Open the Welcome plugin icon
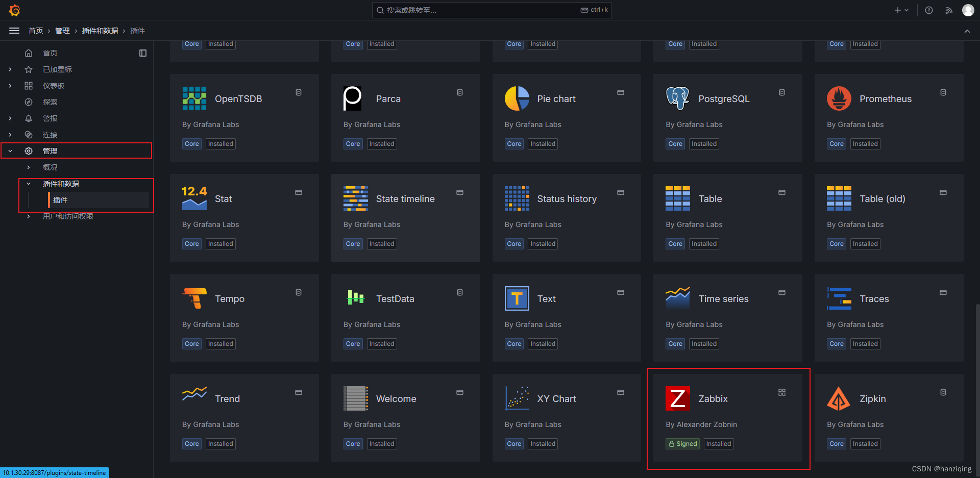Image resolution: width=980 pixels, height=478 pixels. tap(356, 398)
